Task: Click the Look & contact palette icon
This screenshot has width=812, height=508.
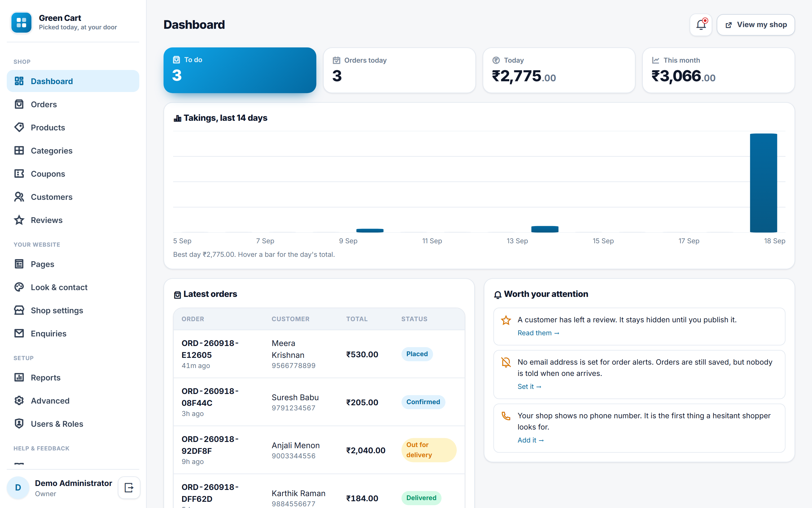Action: (x=19, y=288)
